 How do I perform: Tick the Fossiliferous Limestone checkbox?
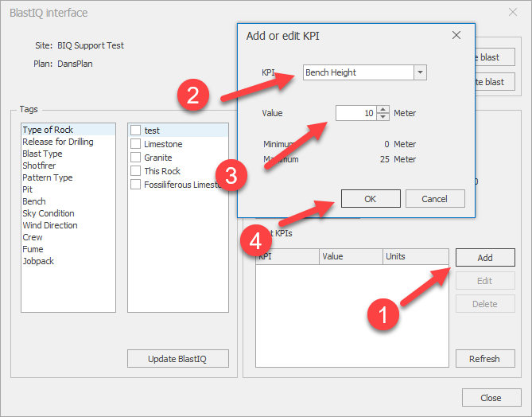(136, 185)
